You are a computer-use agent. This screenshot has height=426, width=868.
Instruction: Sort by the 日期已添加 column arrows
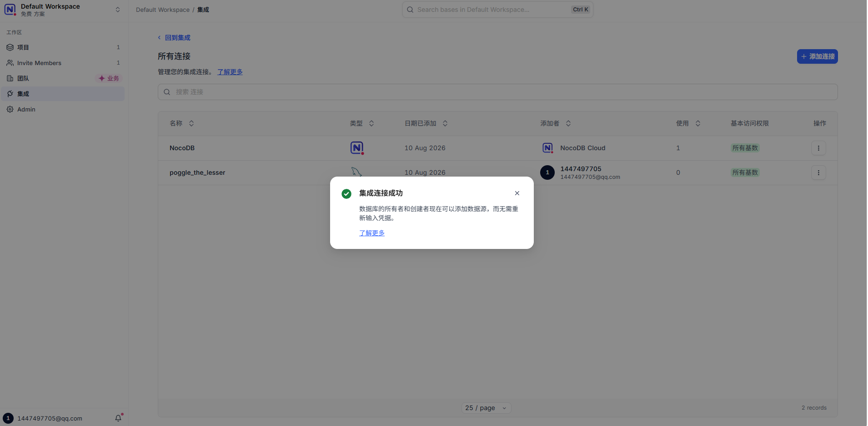pos(445,123)
